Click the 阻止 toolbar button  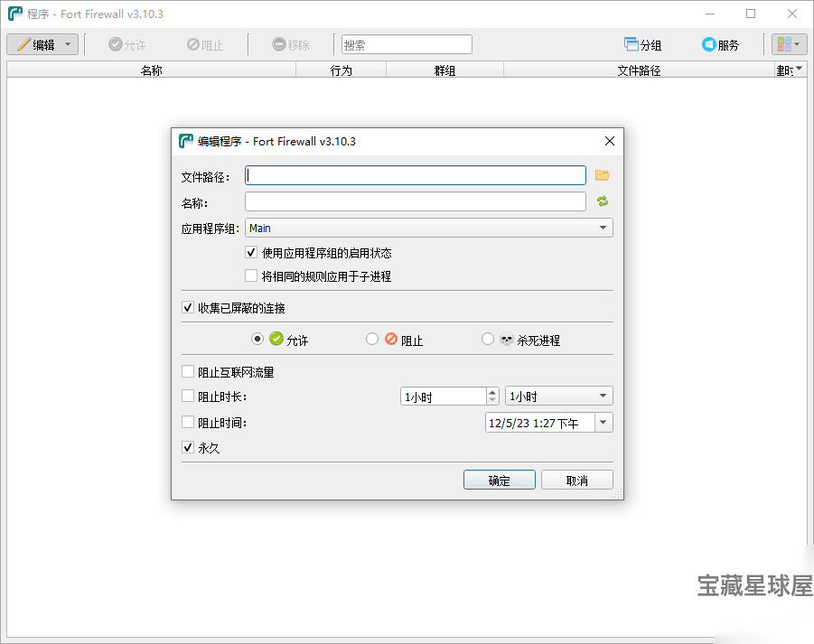pos(205,44)
